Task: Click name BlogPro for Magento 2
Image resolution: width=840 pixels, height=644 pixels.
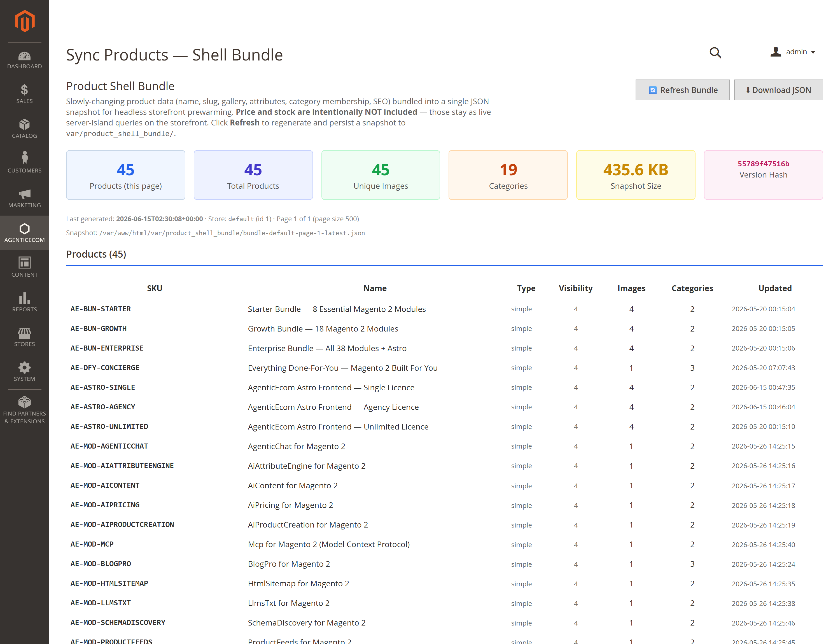Action: (x=289, y=564)
